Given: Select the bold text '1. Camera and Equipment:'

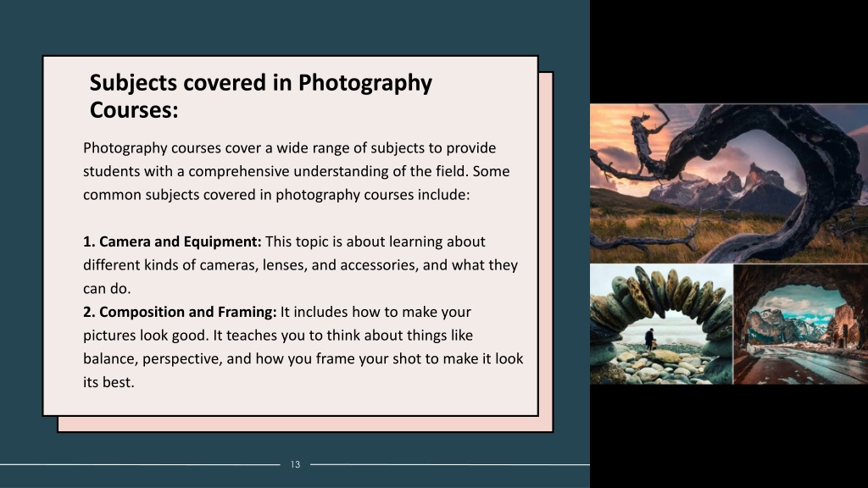Looking at the screenshot, I should click(172, 241).
